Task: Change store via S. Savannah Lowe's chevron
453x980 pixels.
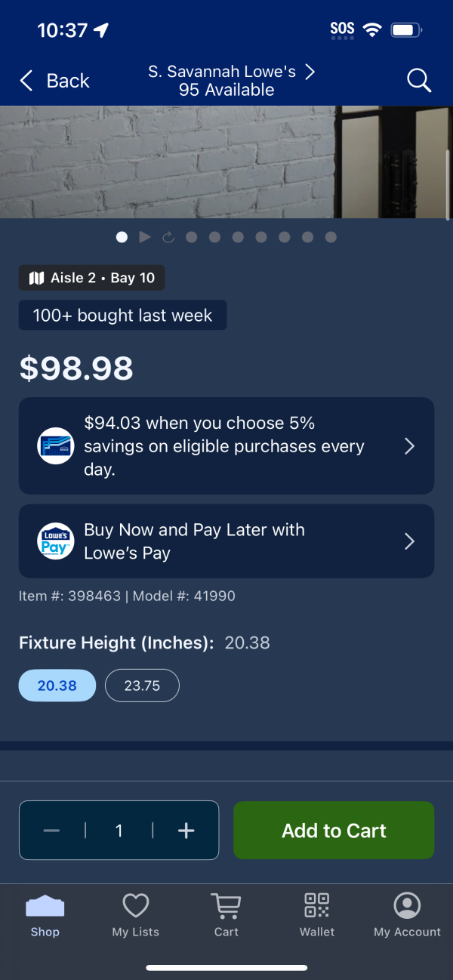Action: [x=310, y=72]
